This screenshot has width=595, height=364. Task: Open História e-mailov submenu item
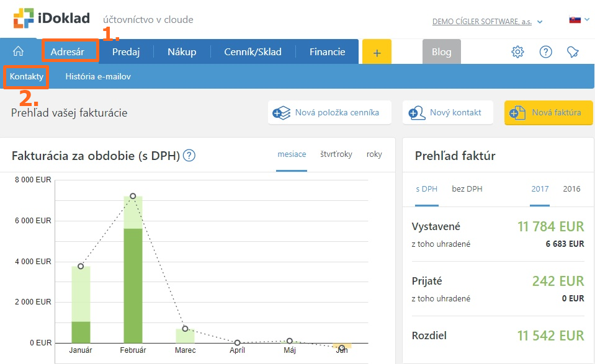point(98,77)
